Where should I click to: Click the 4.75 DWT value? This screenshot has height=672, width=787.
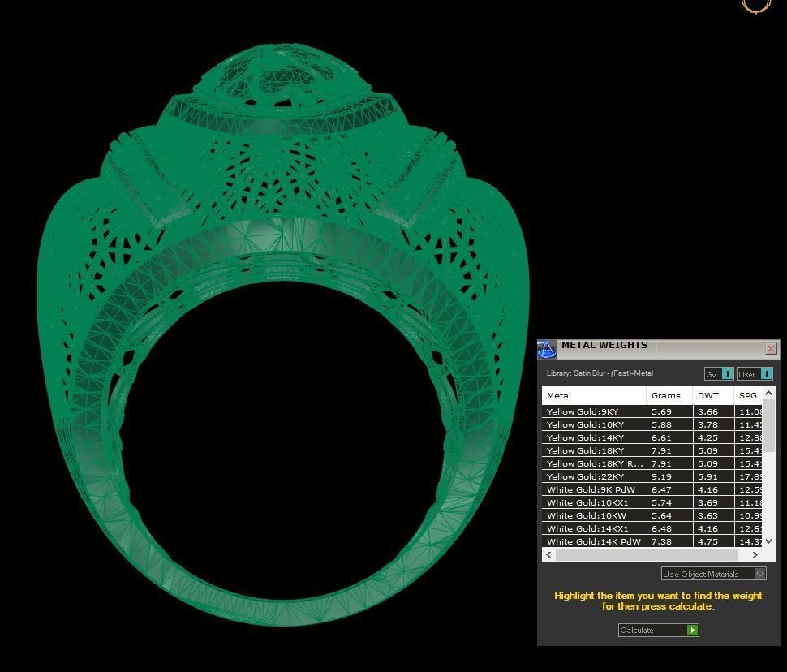click(707, 541)
